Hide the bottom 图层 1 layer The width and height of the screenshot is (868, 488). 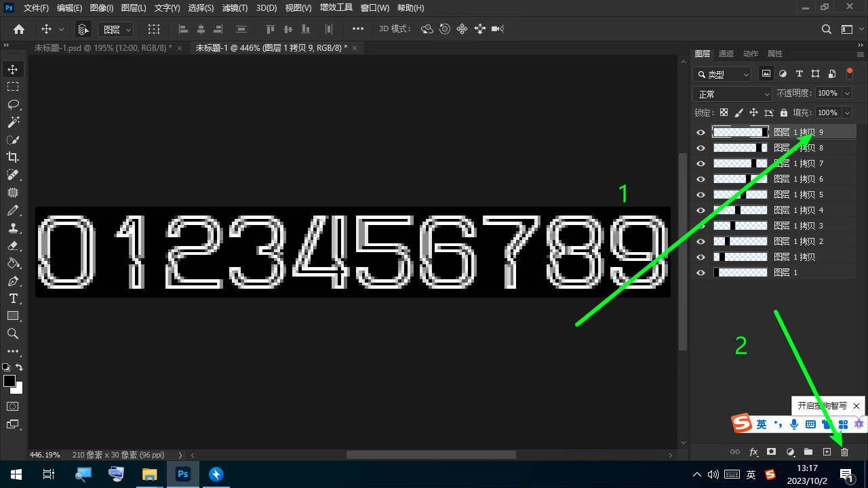[701, 272]
